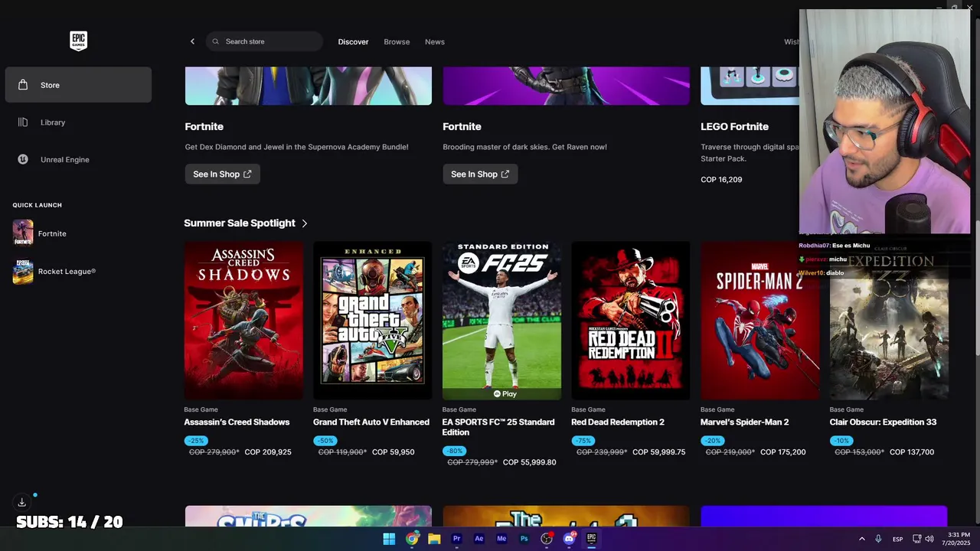Focus the Search store field
Image resolution: width=980 pixels, height=551 pixels.
(x=264, y=41)
